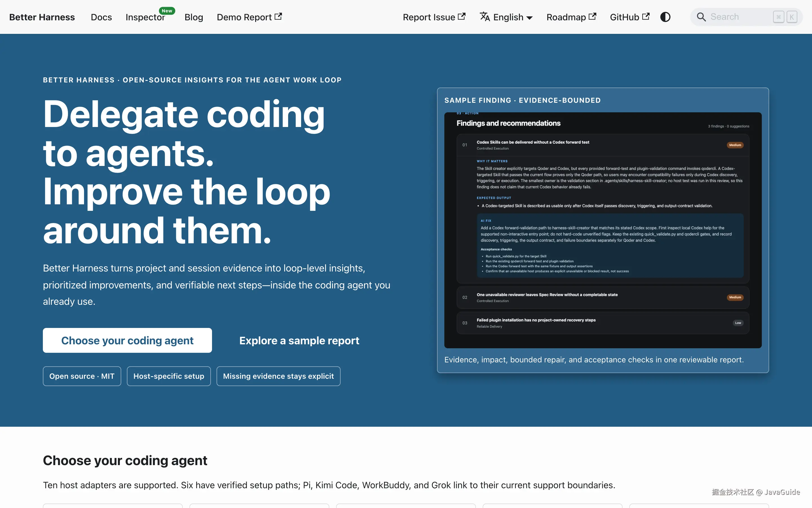
Task: Click the Choose your coding agent heading
Action: (125, 460)
